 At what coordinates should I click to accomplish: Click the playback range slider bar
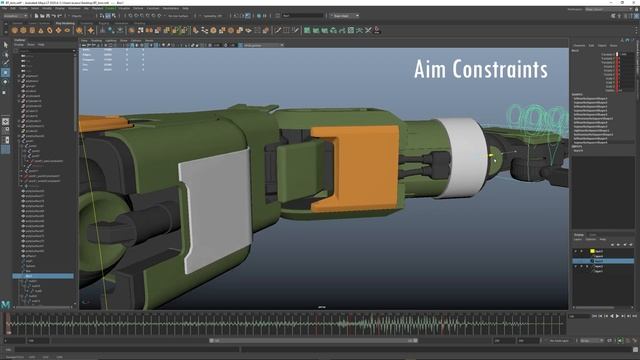[x=313, y=340]
